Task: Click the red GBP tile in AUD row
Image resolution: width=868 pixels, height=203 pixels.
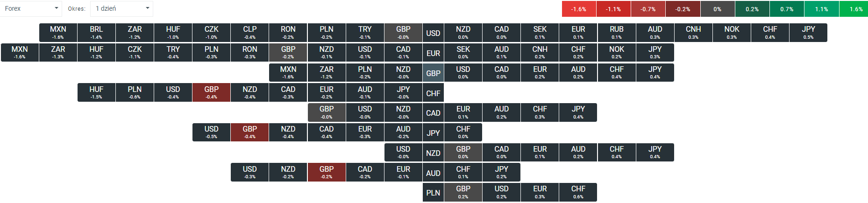Action: (327, 172)
